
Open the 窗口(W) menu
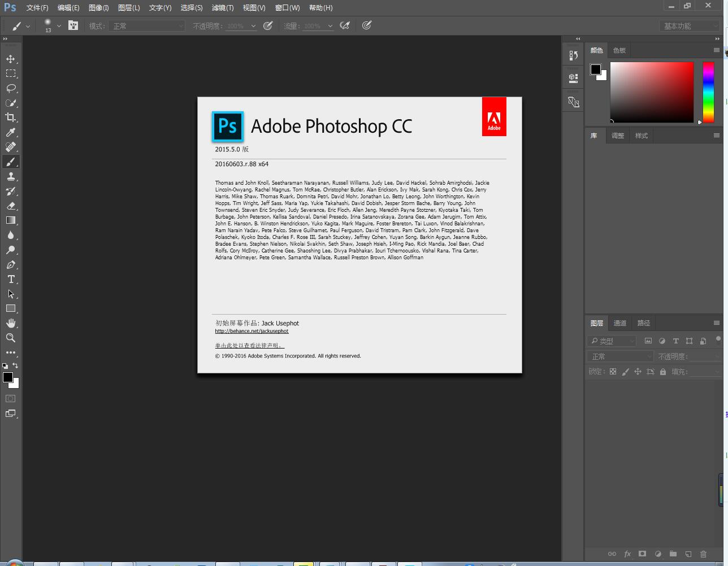point(287,8)
